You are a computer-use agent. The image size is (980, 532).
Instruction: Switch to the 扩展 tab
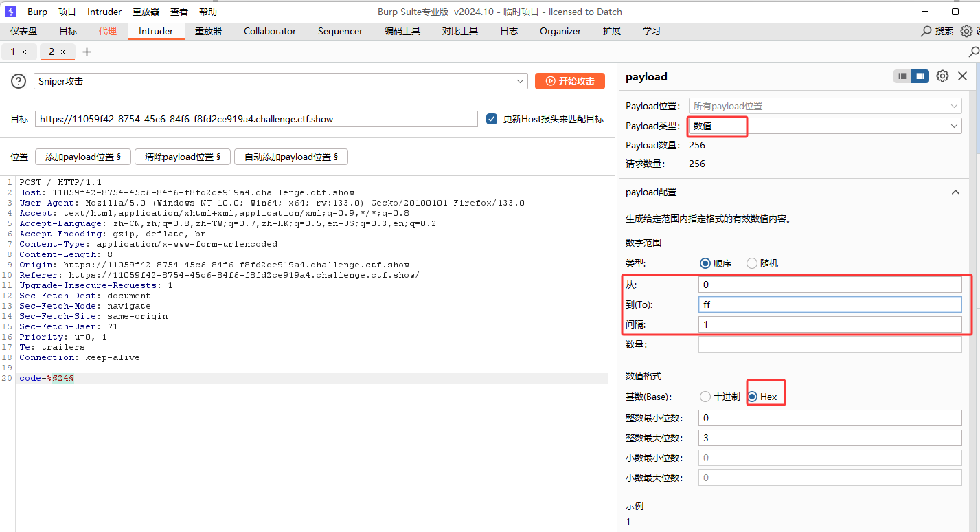point(611,31)
